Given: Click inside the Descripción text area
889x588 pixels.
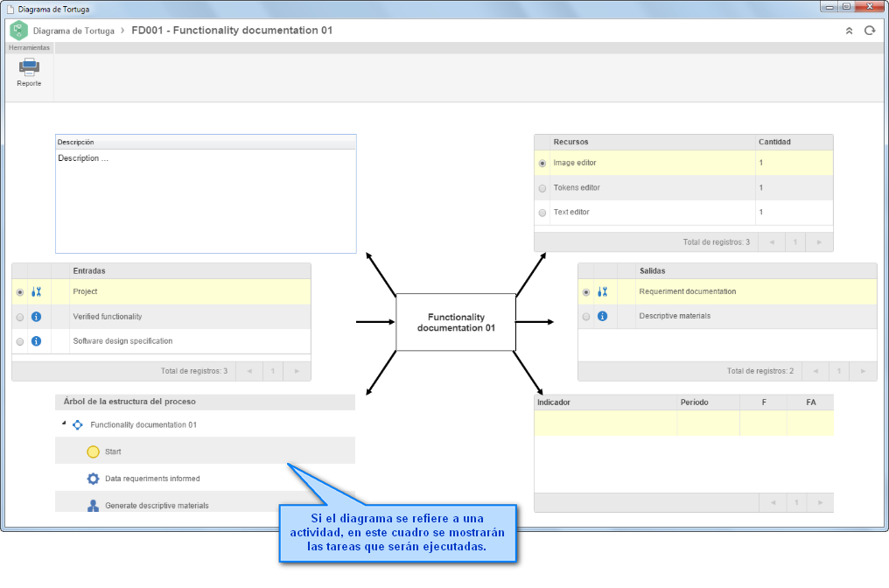Looking at the screenshot, I should pos(206,200).
